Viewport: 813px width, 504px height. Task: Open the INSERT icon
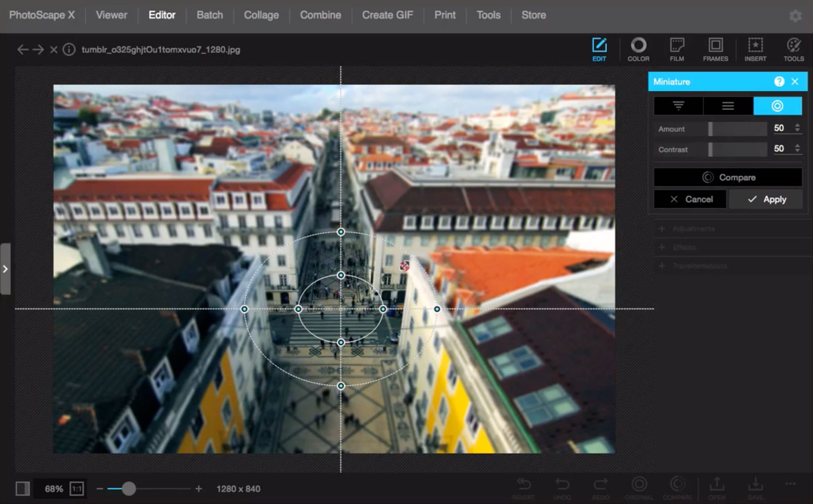pos(755,50)
